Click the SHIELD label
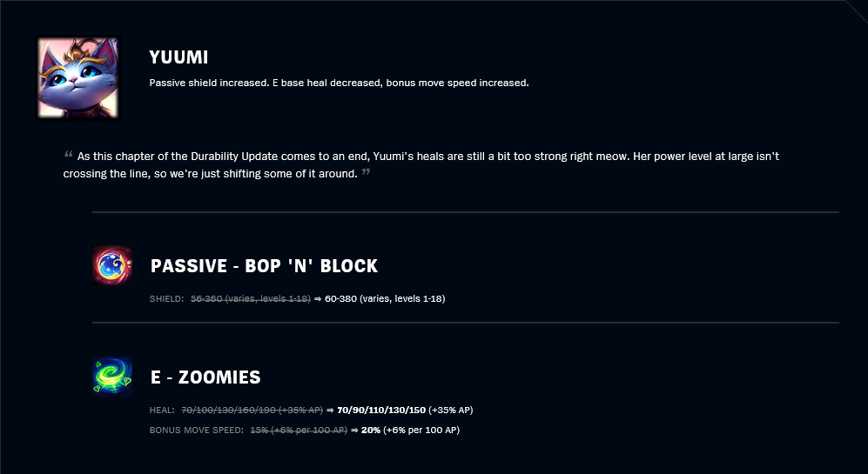 click(x=166, y=298)
